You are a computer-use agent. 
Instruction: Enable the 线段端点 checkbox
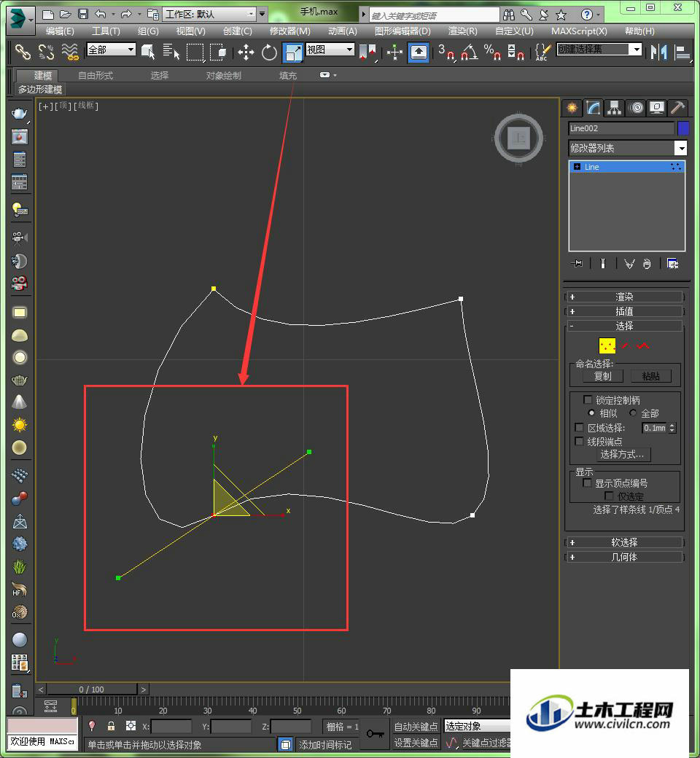[x=579, y=441]
